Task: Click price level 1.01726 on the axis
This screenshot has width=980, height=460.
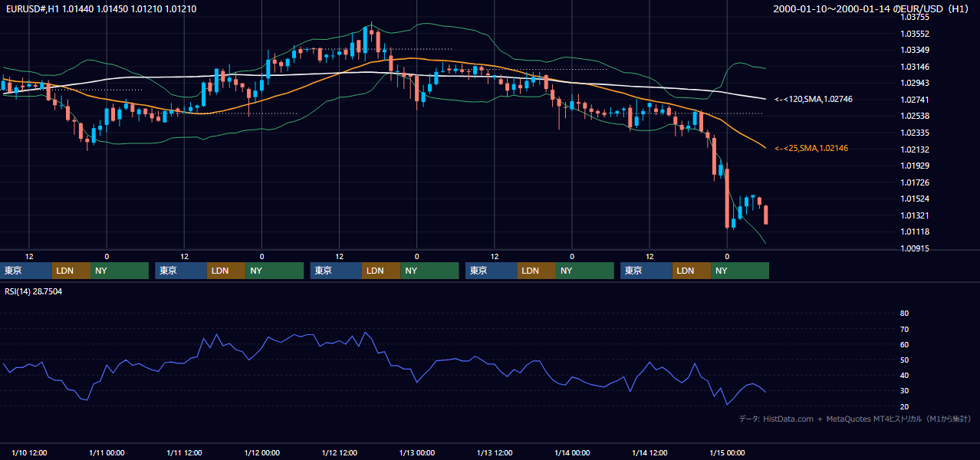Action: [914, 182]
